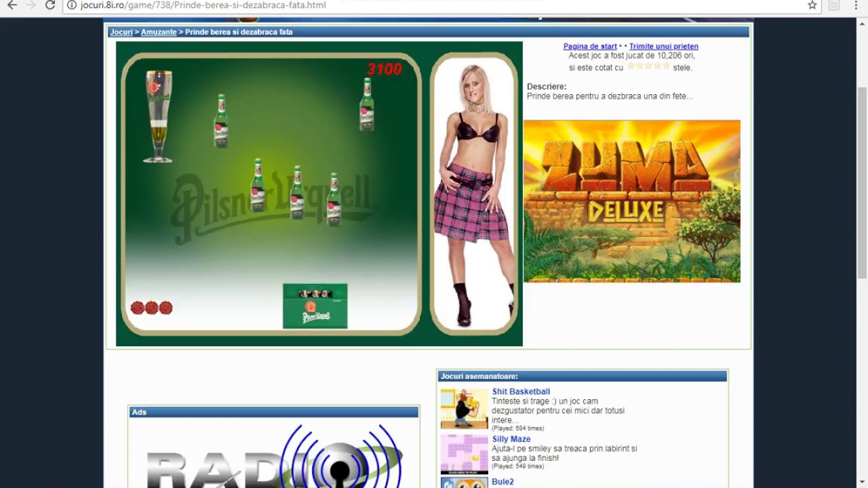Reload the page with the refresh icon

(x=50, y=5)
